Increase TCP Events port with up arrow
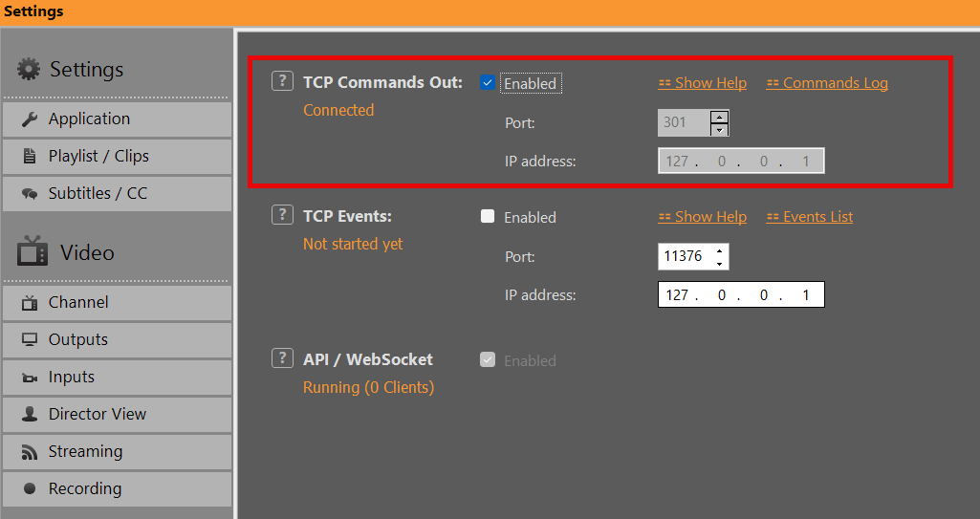The image size is (980, 519). (719, 251)
